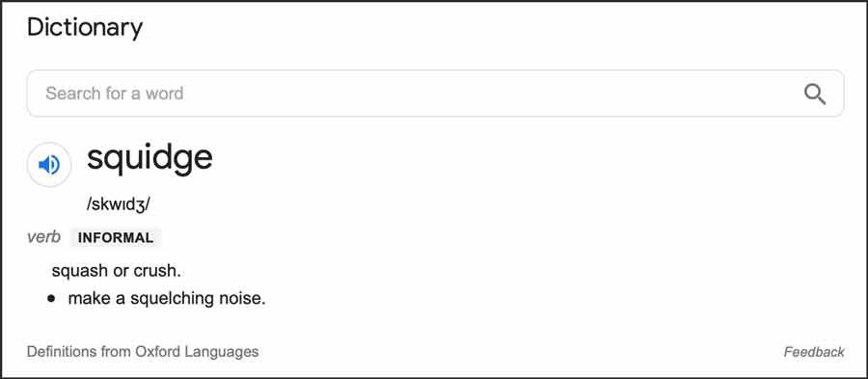Click the "verb" part-of-speech label

[43, 237]
